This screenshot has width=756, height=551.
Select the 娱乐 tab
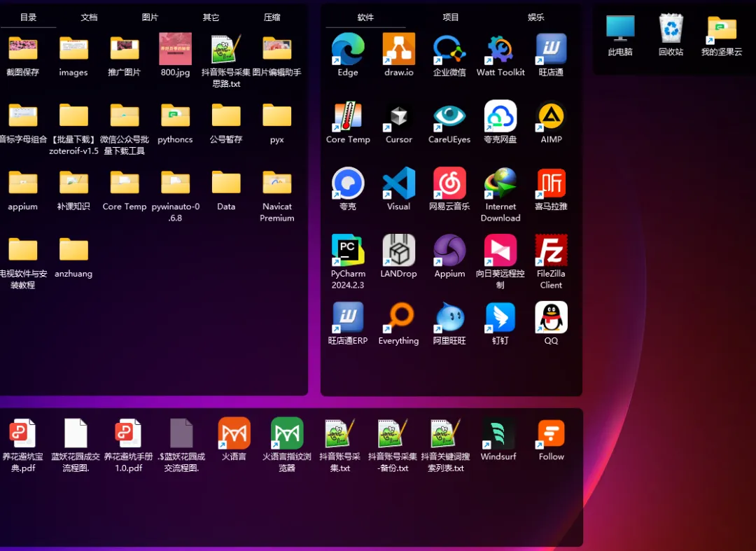[x=535, y=18]
